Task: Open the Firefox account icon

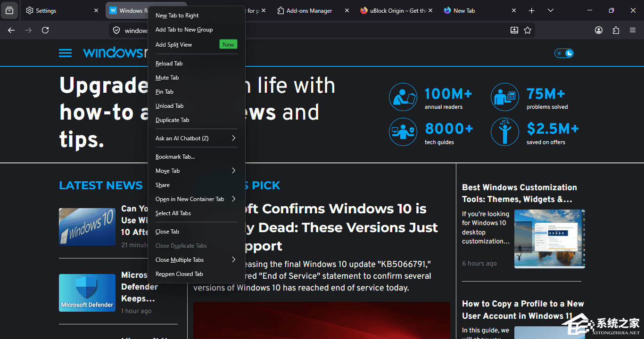Action: [x=599, y=30]
